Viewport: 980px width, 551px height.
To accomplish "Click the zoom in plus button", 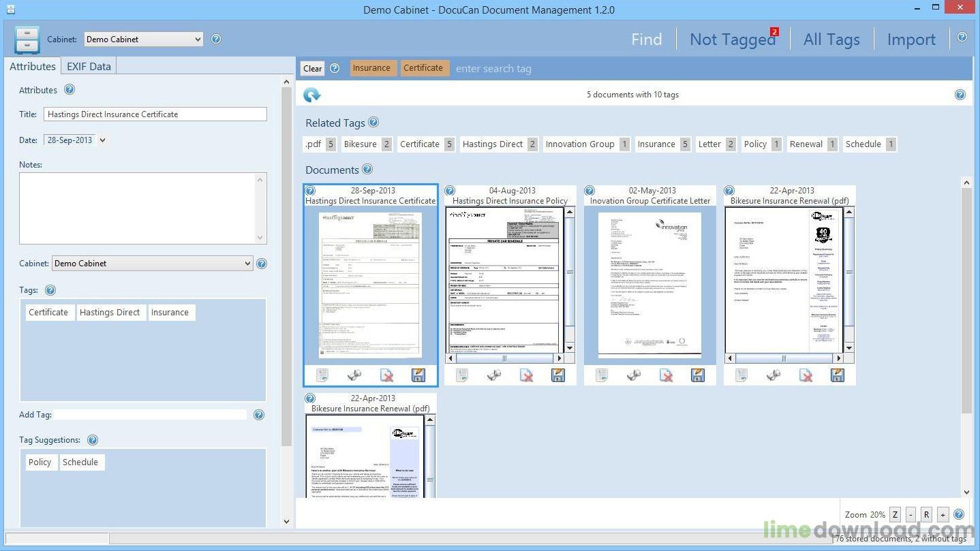I will click(943, 515).
